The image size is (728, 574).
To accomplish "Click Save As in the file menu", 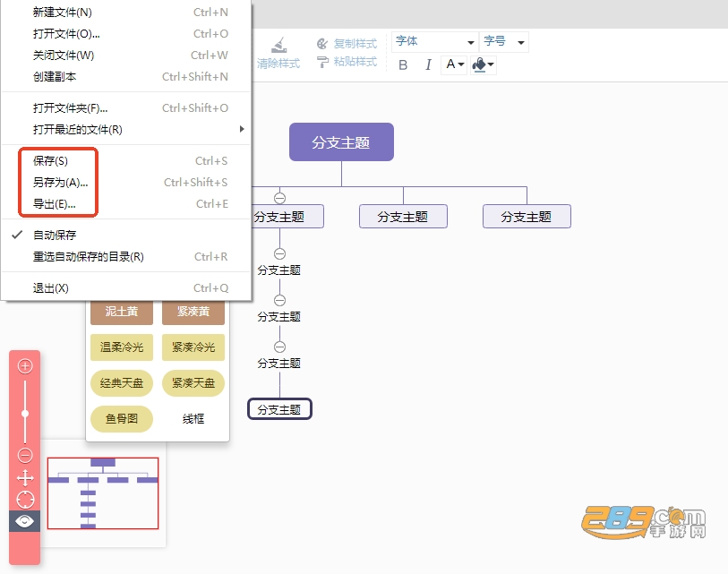I will coord(126,182).
